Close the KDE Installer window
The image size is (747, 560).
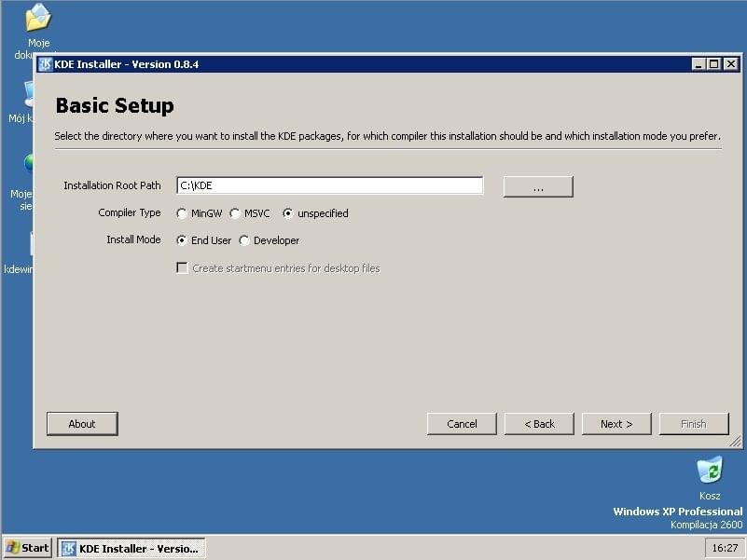point(731,64)
